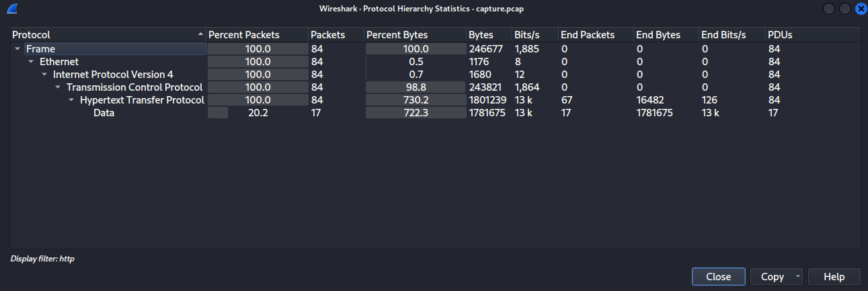Viewport: 868px width, 291px height.
Task: Open the Copy dropdown arrow
Action: pos(797,277)
